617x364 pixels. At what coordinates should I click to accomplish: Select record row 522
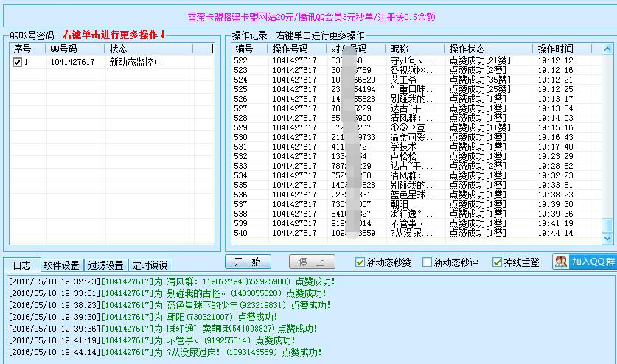(416, 60)
